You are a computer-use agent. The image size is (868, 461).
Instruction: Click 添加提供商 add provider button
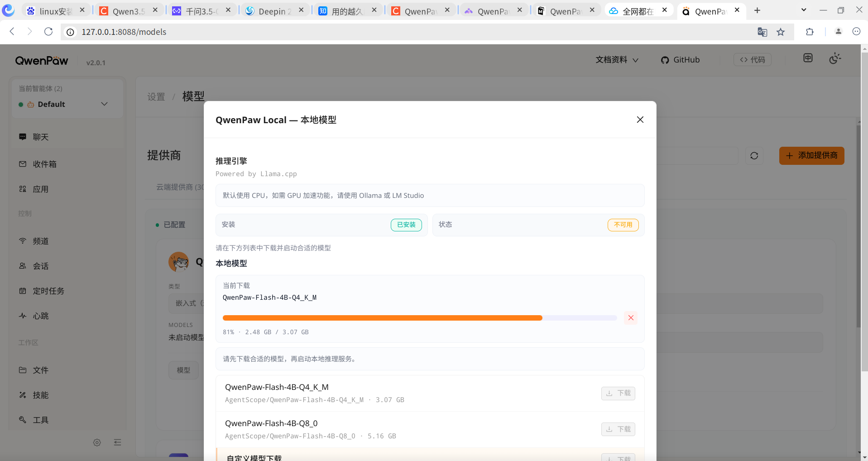(x=811, y=156)
